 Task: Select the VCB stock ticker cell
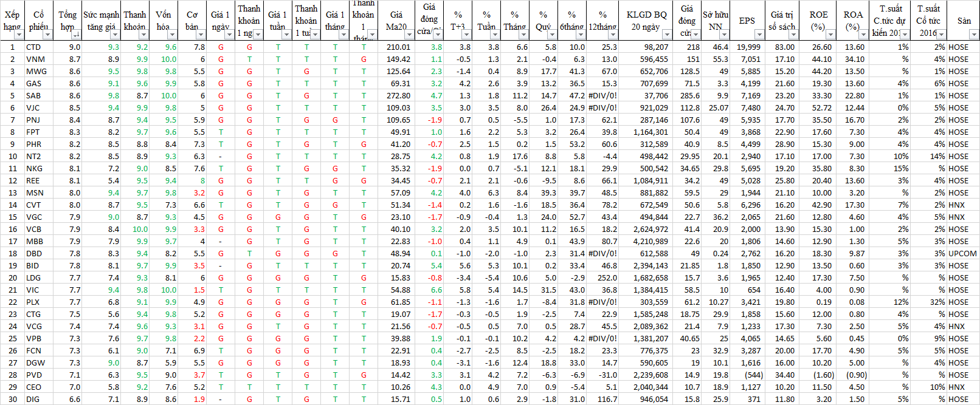[x=38, y=229]
